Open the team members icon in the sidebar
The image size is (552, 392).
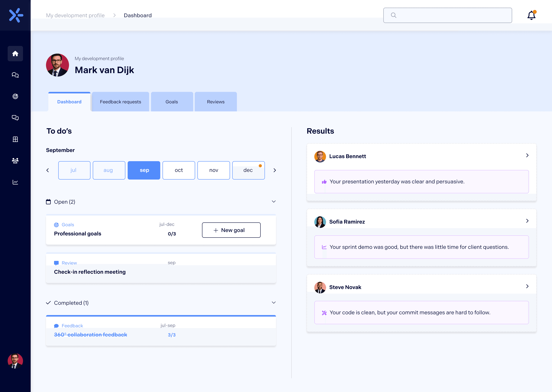15,161
